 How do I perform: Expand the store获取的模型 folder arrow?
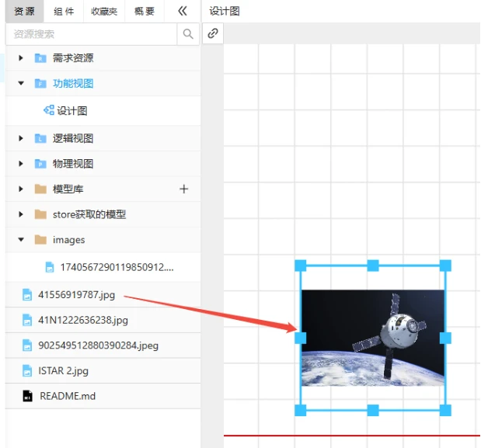21,214
